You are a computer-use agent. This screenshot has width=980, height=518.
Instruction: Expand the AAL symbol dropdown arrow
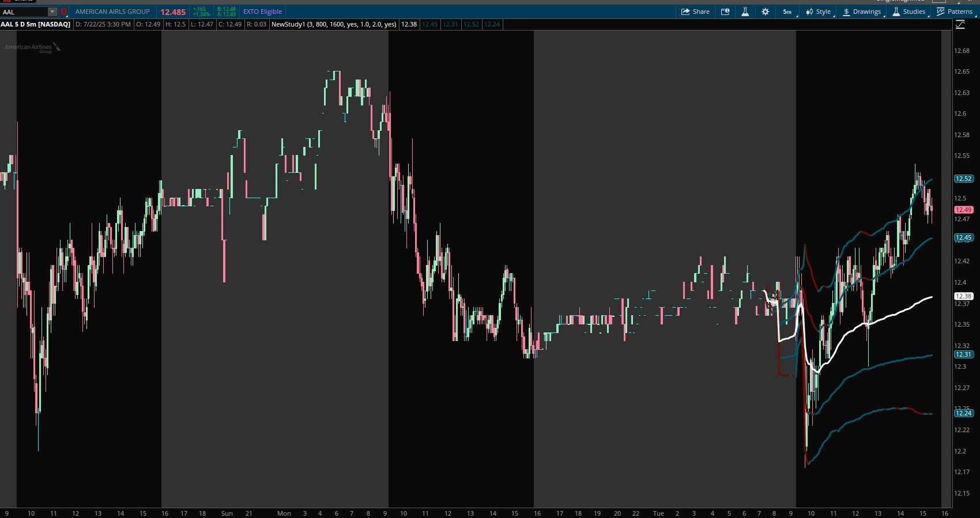coord(52,12)
